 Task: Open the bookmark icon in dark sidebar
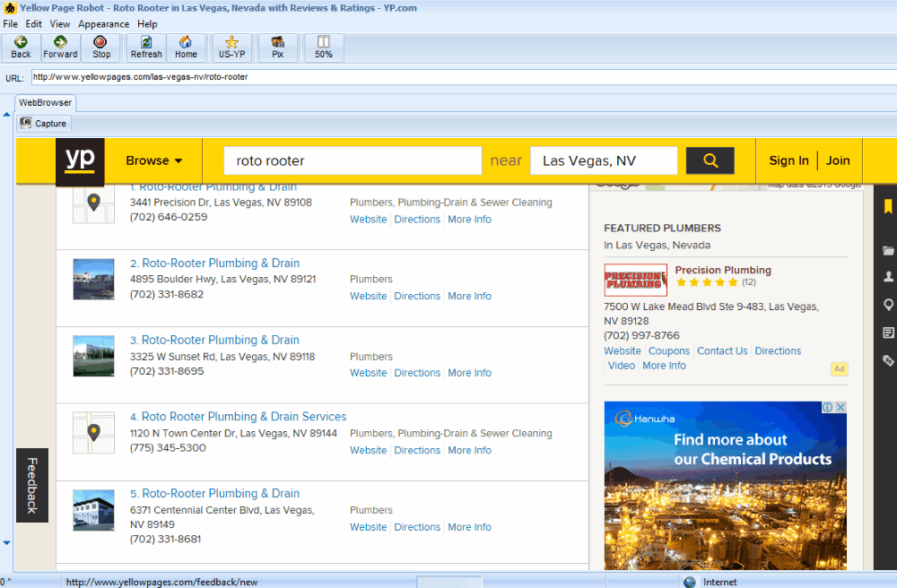click(888, 206)
